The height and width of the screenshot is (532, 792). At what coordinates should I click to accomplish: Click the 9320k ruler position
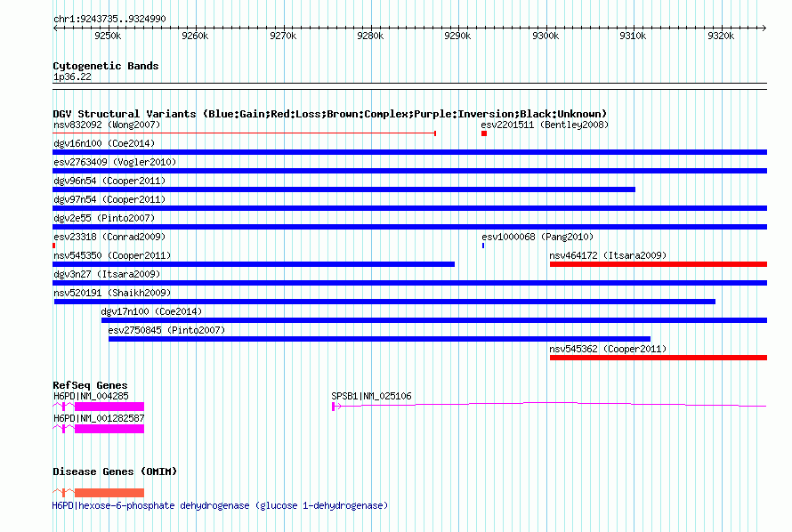pos(721,36)
